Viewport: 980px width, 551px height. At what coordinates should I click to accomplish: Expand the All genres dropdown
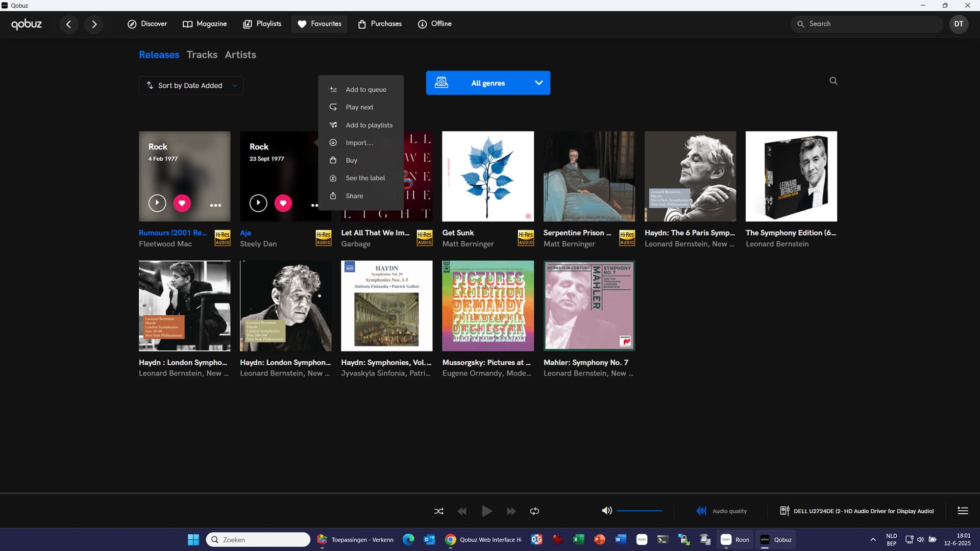click(x=488, y=83)
